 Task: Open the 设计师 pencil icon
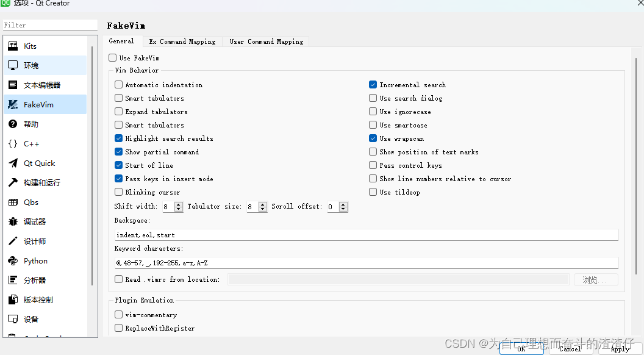(13, 241)
